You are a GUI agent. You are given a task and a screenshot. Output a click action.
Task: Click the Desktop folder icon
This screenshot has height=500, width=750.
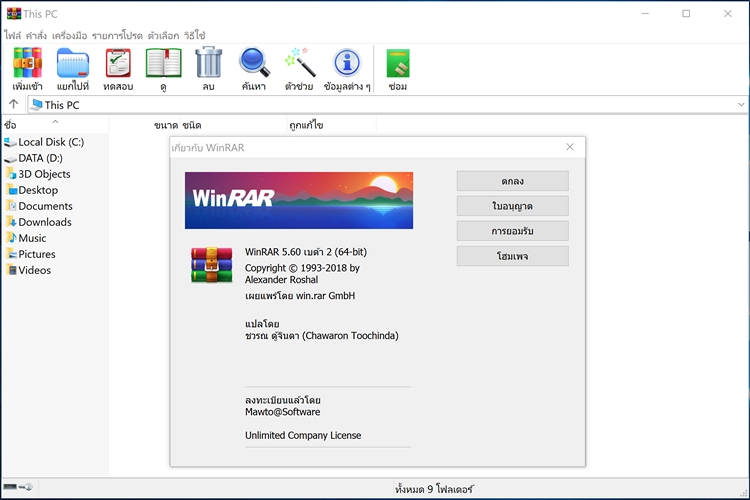pyautogui.click(x=11, y=189)
